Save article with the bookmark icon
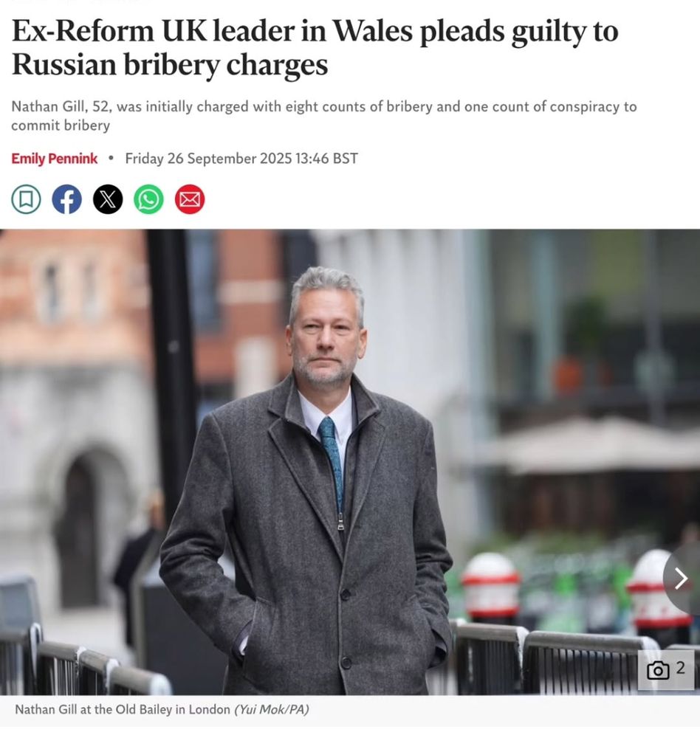Image resolution: width=700 pixels, height=738 pixels. point(26,199)
